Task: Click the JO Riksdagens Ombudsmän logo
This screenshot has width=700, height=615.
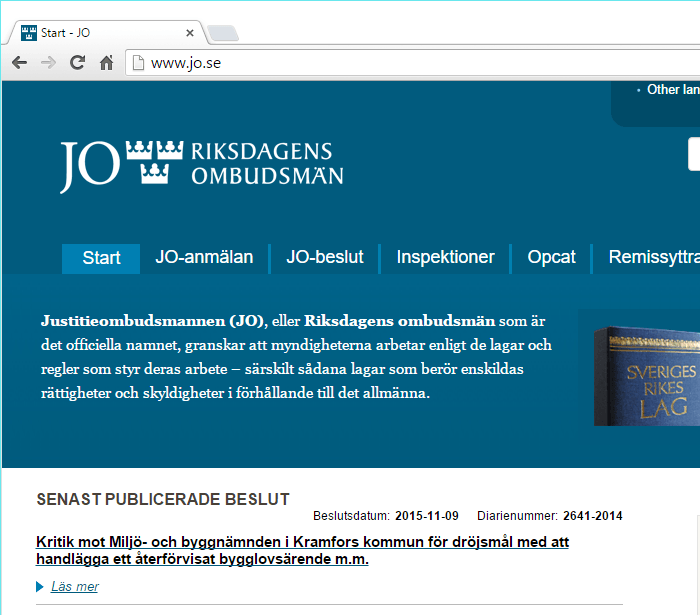Action: click(202, 166)
